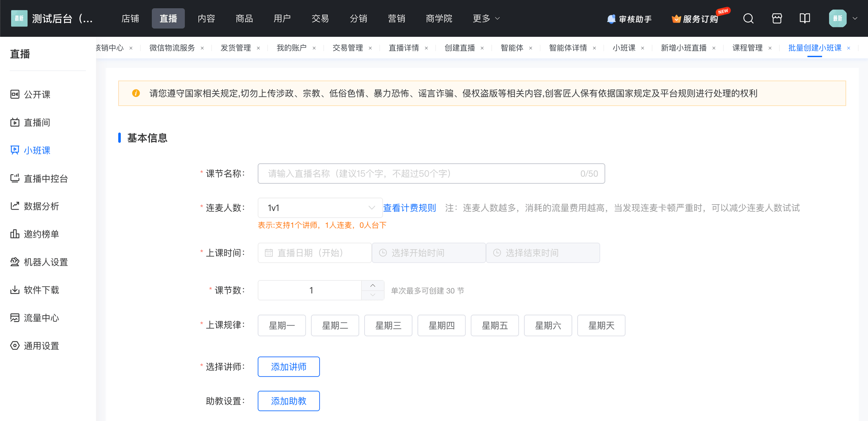Image resolution: width=868 pixels, height=421 pixels.
Task: Switch to 直播详情 tab
Action: [404, 48]
